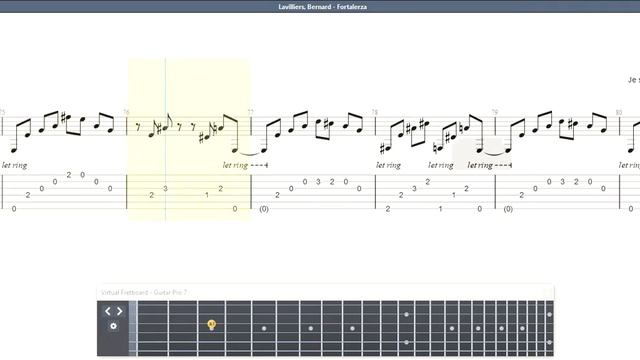640x360 pixels.
Task: Click the right arrow on the Virtual Fretboard
Action: (120, 311)
